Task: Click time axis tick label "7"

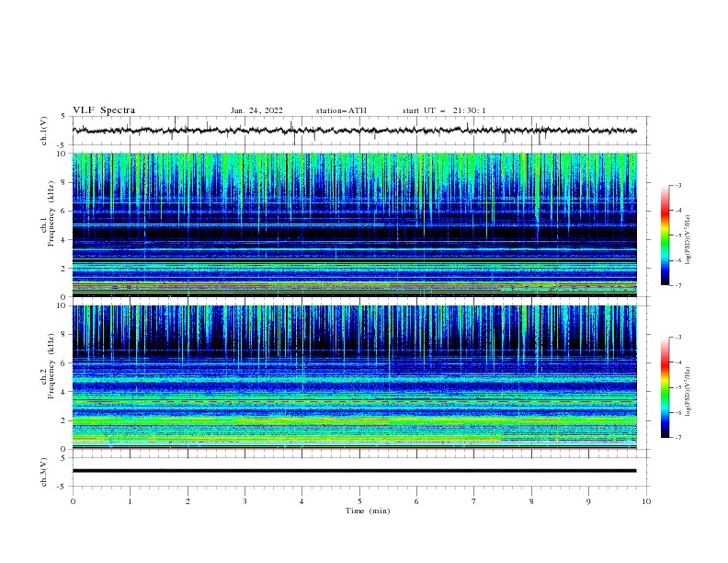Action: pos(474,501)
